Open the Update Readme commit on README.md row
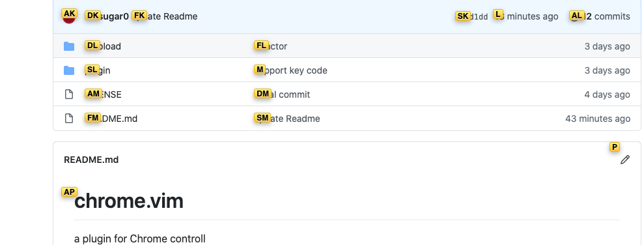Image resolution: width=644 pixels, height=245 pixels. tap(287, 119)
